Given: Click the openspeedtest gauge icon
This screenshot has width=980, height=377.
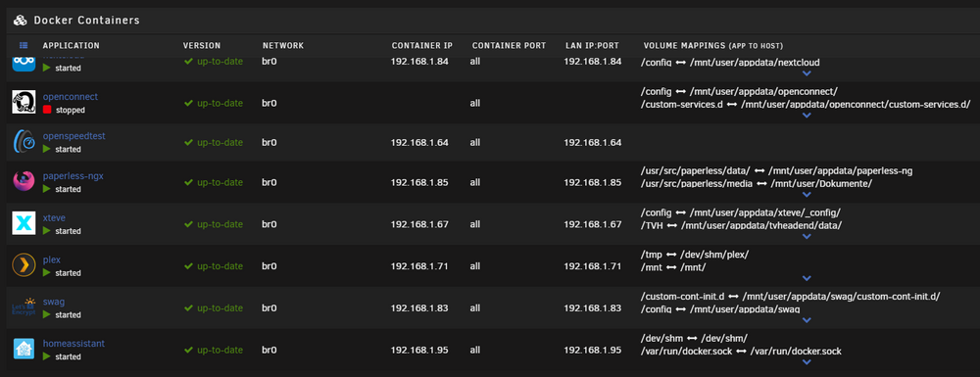Looking at the screenshot, I should (24, 142).
